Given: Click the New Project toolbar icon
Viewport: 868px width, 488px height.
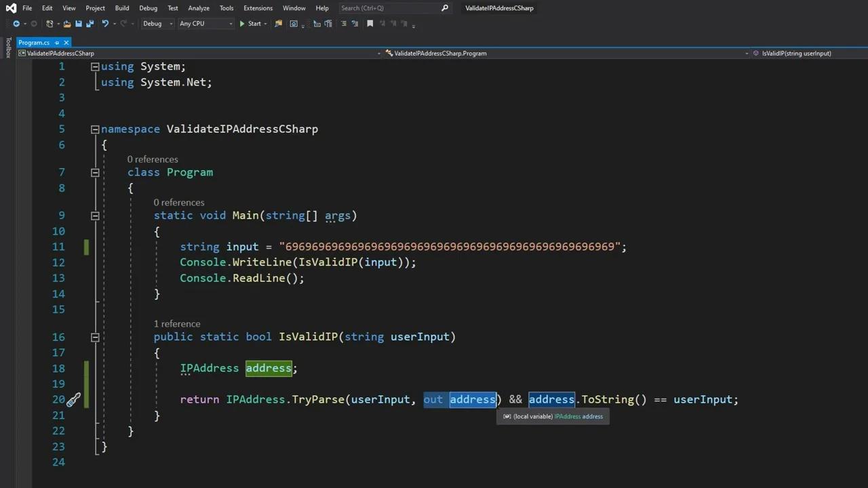Looking at the screenshot, I should click(x=49, y=24).
